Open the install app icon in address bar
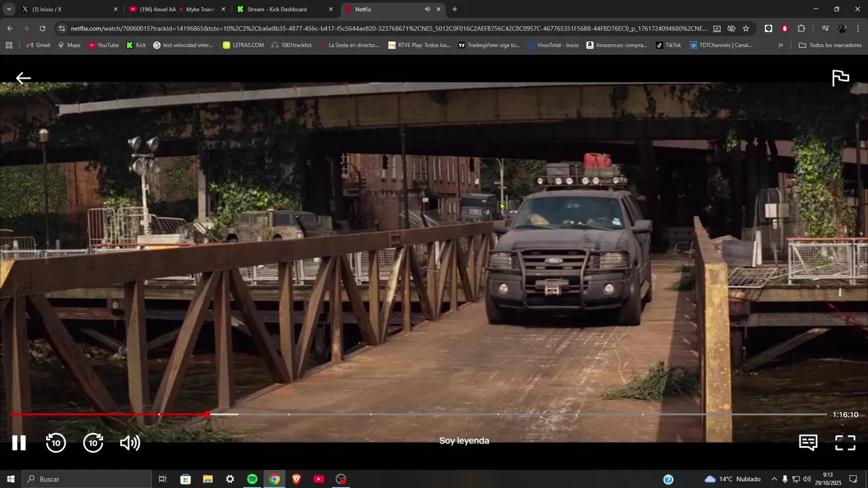Image resolution: width=868 pixels, height=488 pixels. pyautogui.click(x=717, y=28)
